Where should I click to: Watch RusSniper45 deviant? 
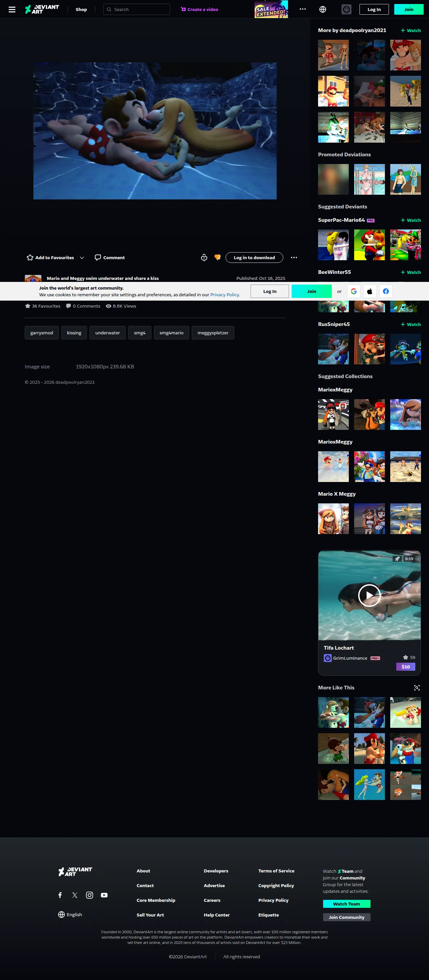click(411, 325)
